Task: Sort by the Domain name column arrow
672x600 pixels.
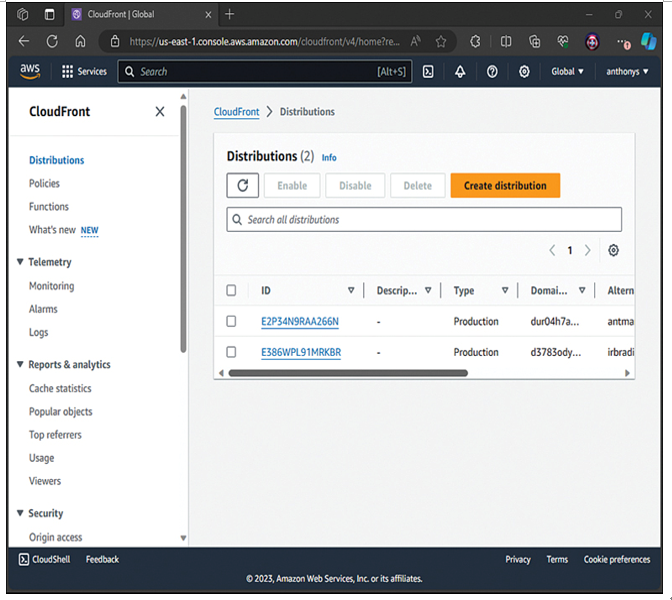Action: pyautogui.click(x=582, y=291)
